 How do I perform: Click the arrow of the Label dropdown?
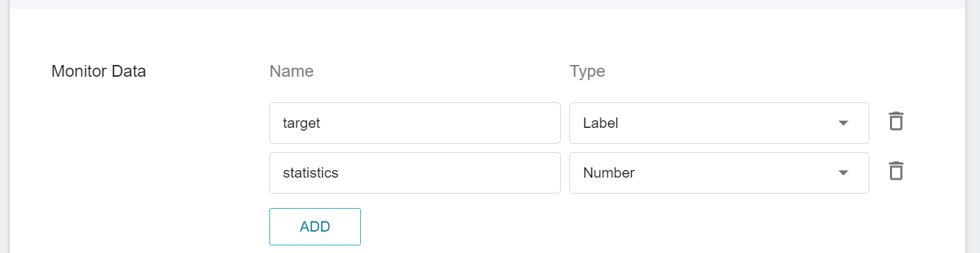tap(843, 123)
